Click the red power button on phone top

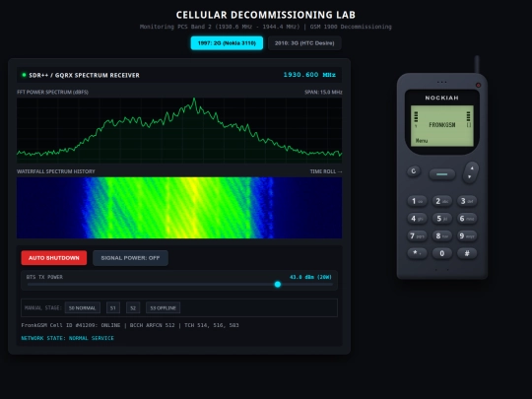[x=478, y=85]
